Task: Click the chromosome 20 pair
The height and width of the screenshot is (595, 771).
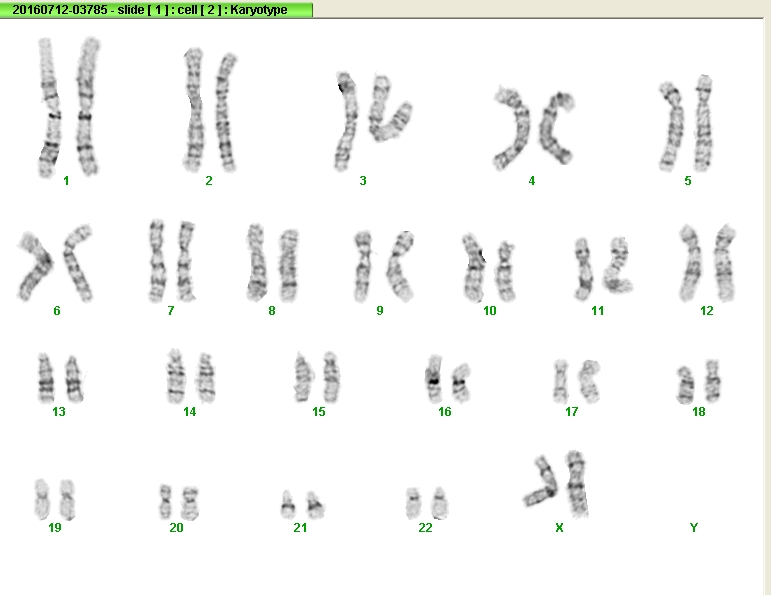Action: click(x=179, y=502)
